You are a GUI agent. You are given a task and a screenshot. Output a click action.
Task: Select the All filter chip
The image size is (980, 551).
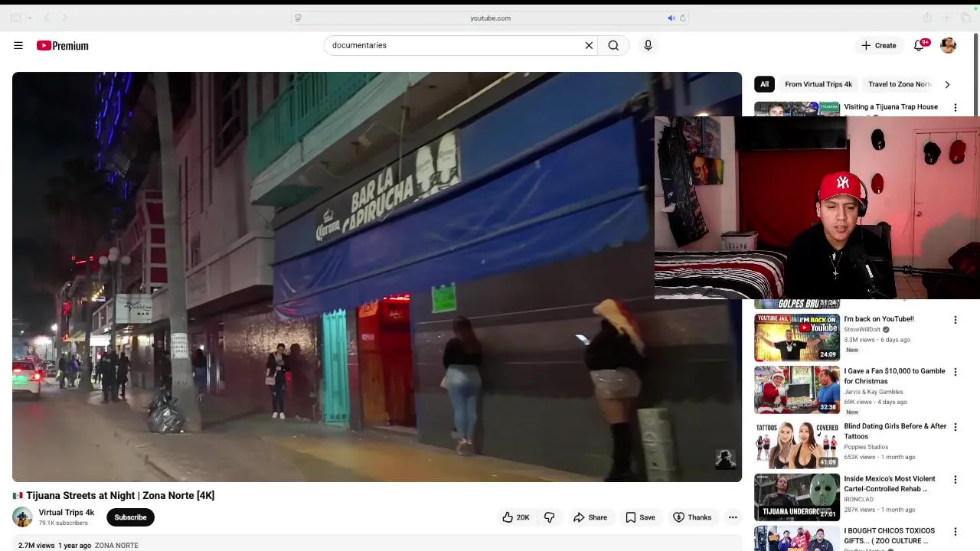(x=764, y=84)
